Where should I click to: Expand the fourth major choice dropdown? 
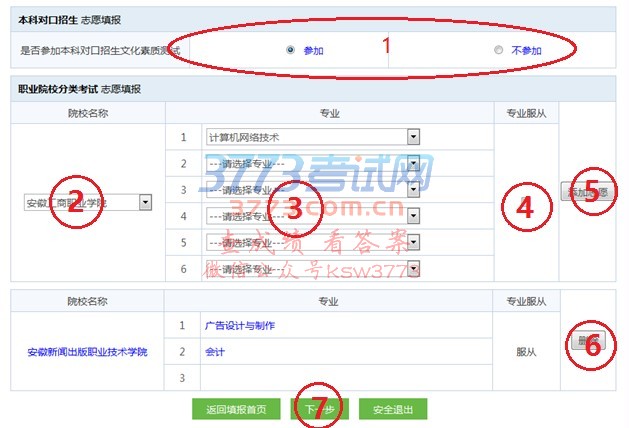313,216
